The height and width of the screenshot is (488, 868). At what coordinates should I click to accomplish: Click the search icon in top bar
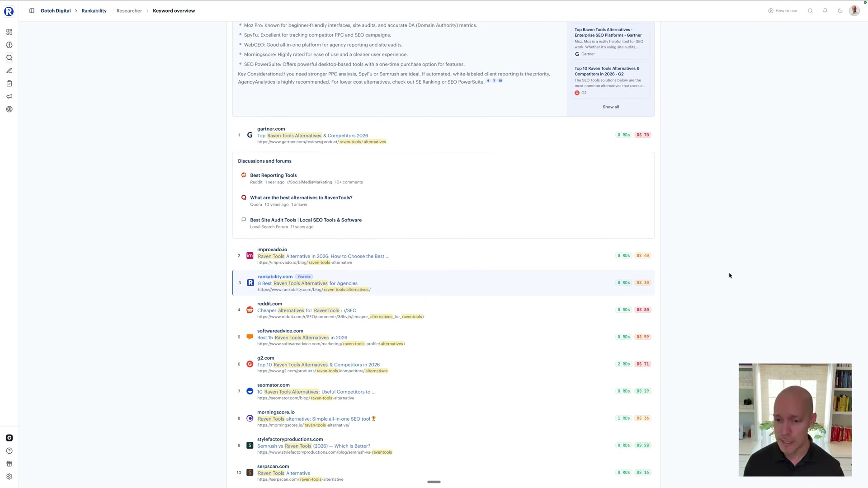810,11
